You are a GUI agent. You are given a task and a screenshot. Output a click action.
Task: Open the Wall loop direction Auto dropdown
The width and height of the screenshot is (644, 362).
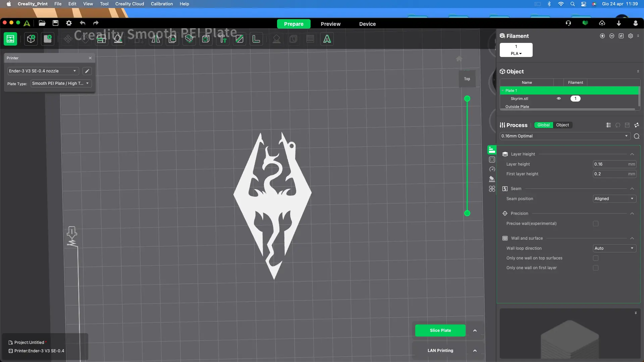pos(614,248)
